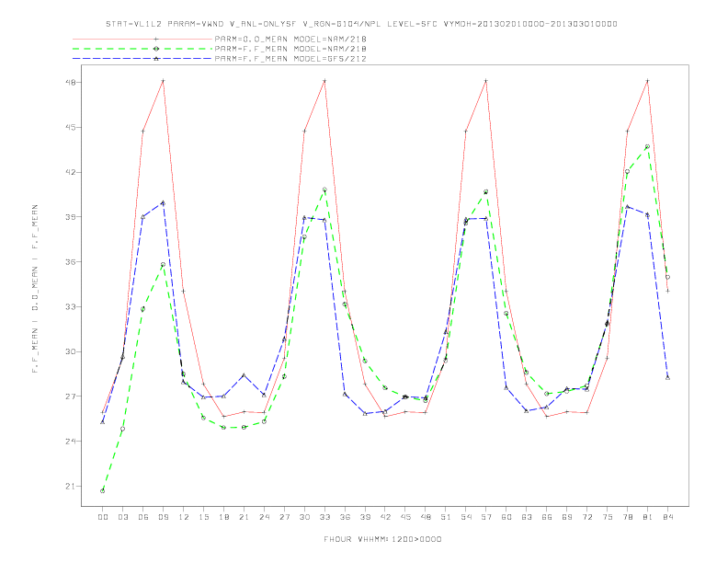Click x-axis forecast hour label 06
728x563 pixels.
coord(143,517)
